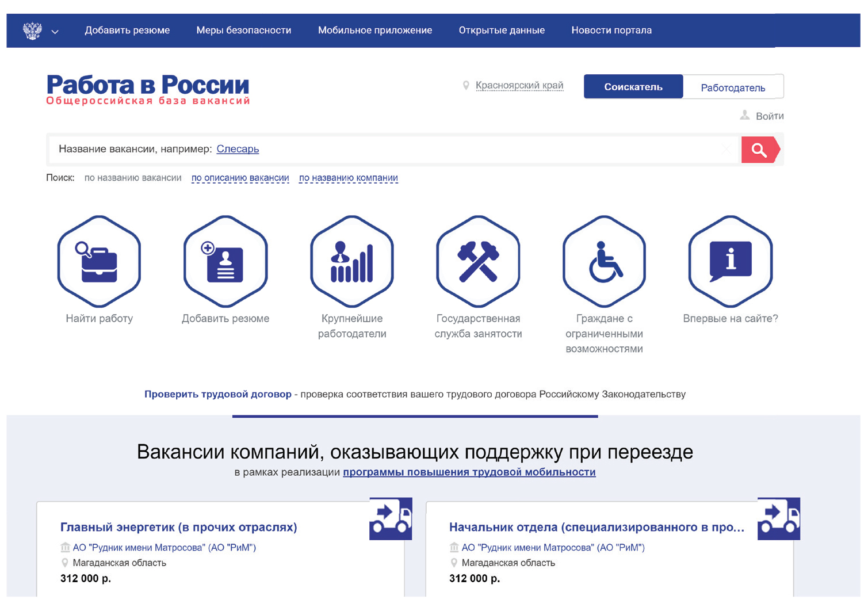Switch to the 'Работодатель' tab

click(733, 87)
